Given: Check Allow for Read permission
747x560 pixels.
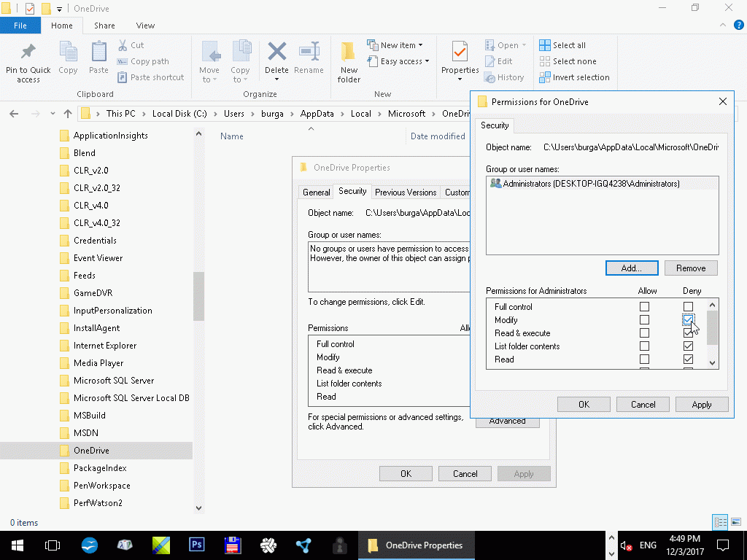Looking at the screenshot, I should coord(644,359).
